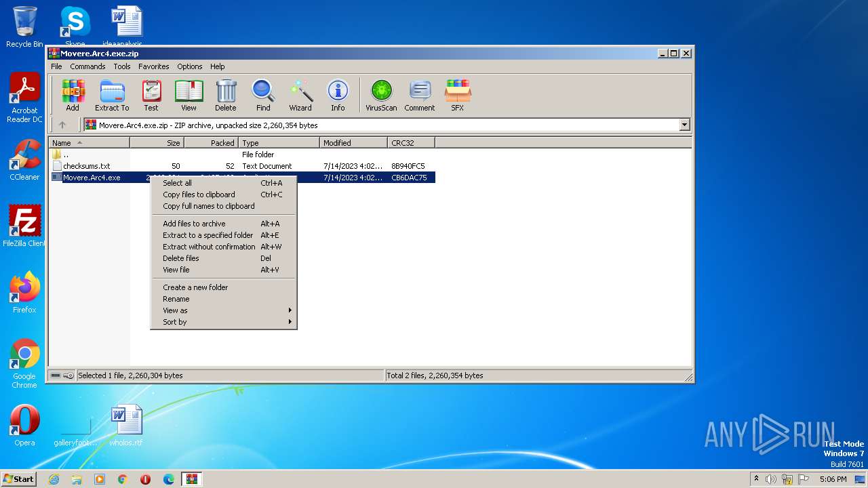
Task: Click the View file toolbar icon
Action: [189, 95]
